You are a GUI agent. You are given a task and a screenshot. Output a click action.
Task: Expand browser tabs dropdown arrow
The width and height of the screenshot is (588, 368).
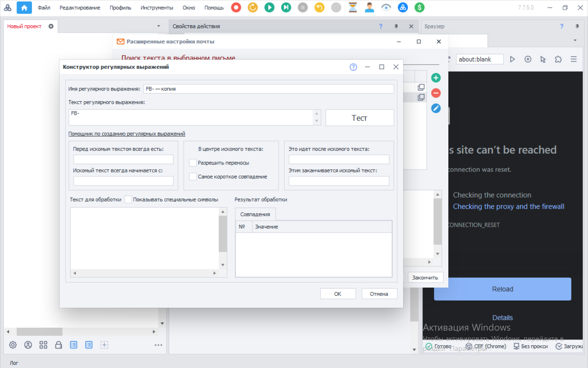point(575,40)
